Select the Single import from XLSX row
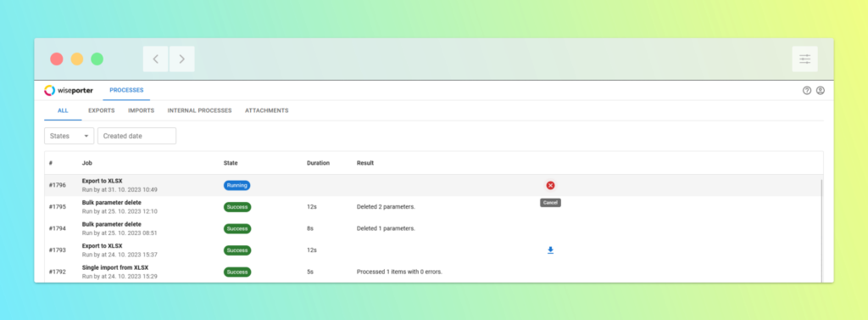This screenshot has width=868, height=320. (433, 272)
